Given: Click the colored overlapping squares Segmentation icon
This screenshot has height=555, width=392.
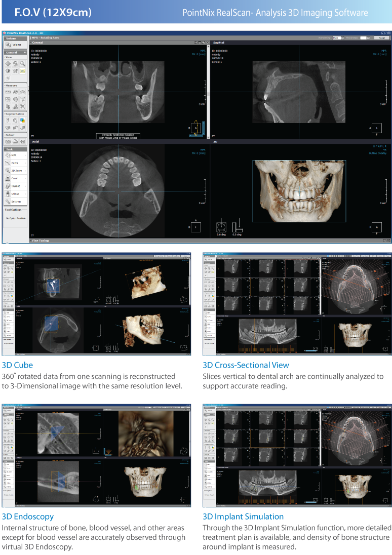Looking at the screenshot, I should coord(22,121).
